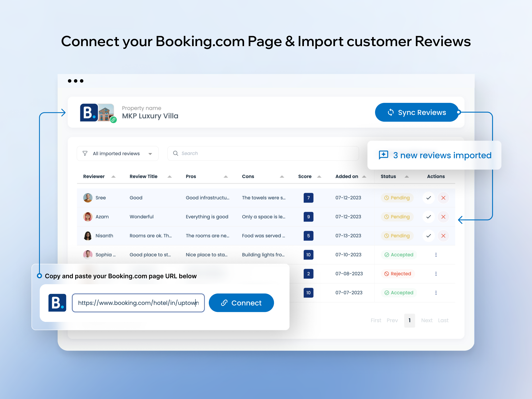The width and height of the screenshot is (532, 399).
Task: Click the Rejected status badge
Action: coord(398,274)
